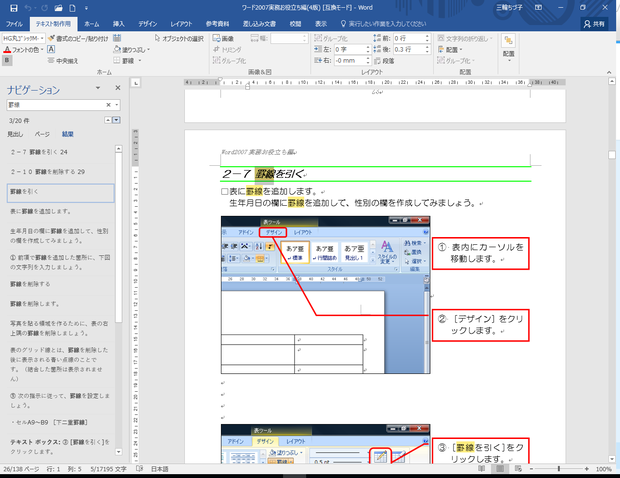620x478 pixels.
Task: Open the 塗りつぶし fill dropdown arrow
Action: [x=149, y=50]
